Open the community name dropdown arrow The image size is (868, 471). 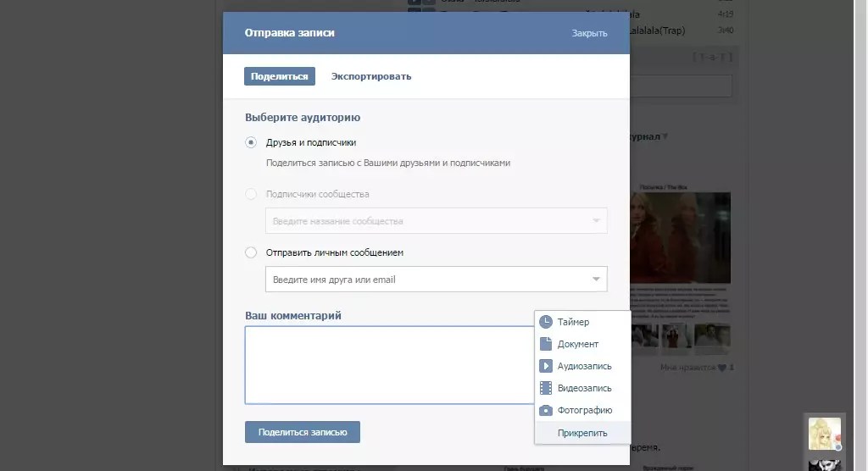(596, 220)
